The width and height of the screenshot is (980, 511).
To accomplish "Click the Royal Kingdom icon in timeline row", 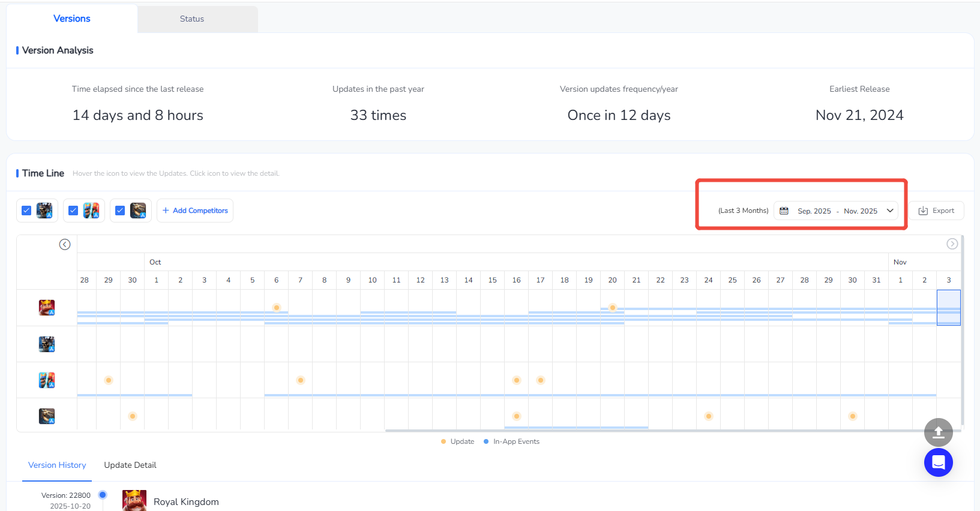I will [x=47, y=308].
